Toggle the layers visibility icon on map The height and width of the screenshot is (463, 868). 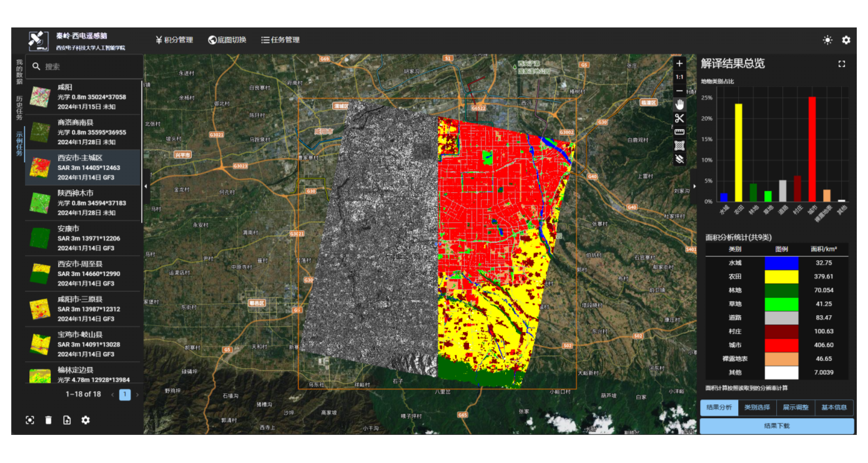pos(679,159)
